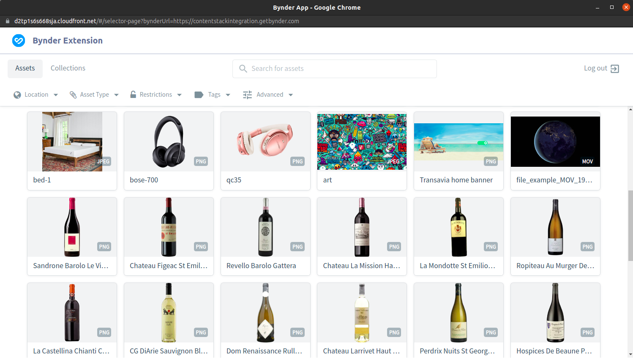This screenshot has height=364, width=633.
Task: Select the Ropiteau Au Murger thumbnail
Action: (555, 227)
